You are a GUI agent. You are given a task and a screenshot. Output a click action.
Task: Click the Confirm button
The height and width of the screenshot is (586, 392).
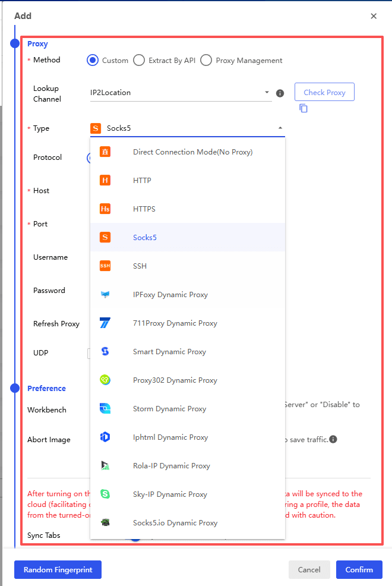click(359, 569)
